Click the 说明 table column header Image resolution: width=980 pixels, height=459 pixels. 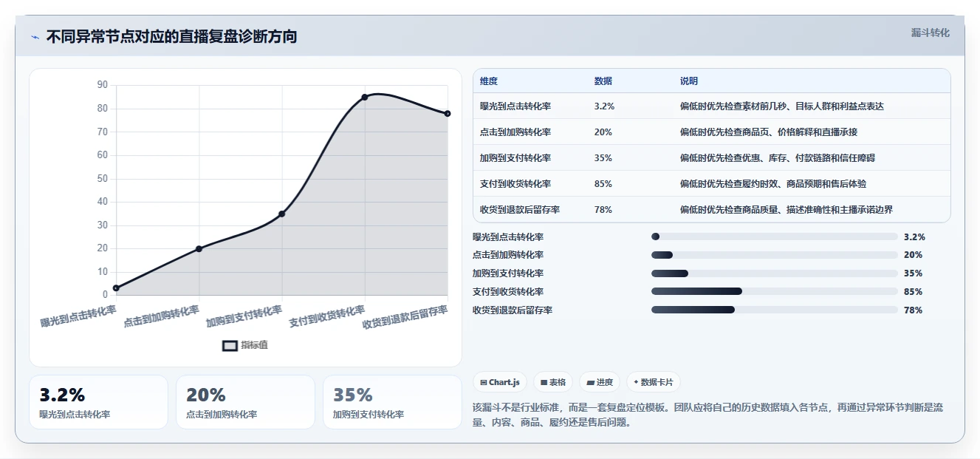pos(689,81)
